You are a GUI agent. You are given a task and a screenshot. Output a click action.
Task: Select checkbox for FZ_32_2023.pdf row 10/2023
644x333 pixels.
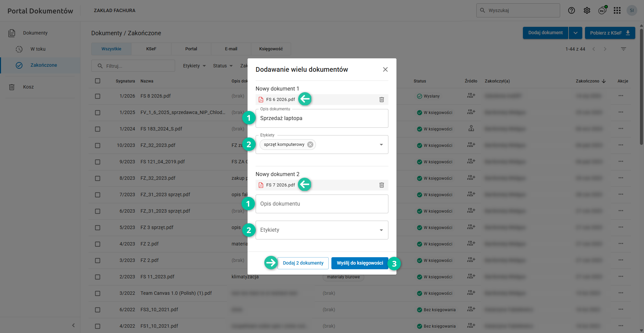tap(98, 146)
